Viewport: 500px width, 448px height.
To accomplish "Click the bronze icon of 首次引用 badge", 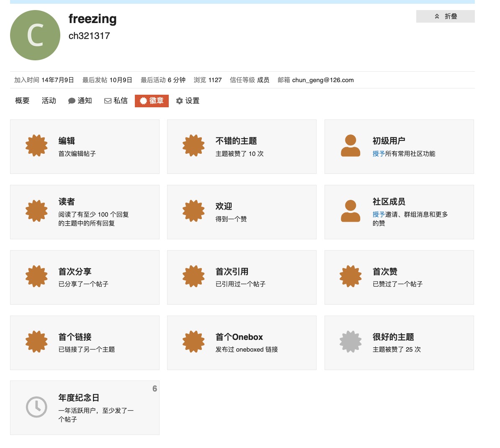I will coord(193,276).
